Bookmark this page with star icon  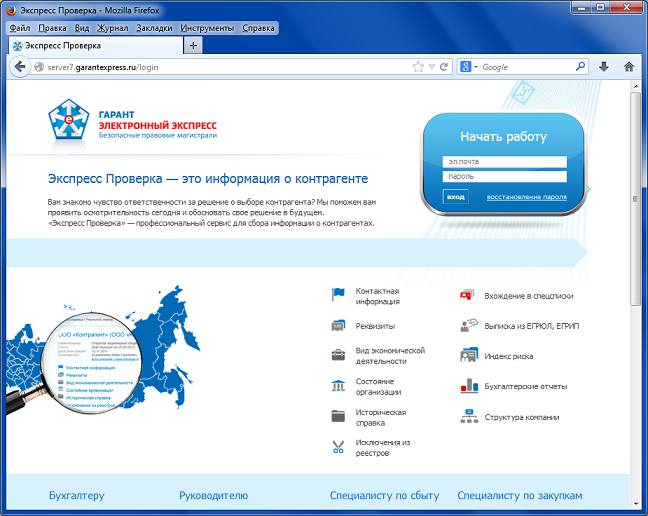(419, 67)
